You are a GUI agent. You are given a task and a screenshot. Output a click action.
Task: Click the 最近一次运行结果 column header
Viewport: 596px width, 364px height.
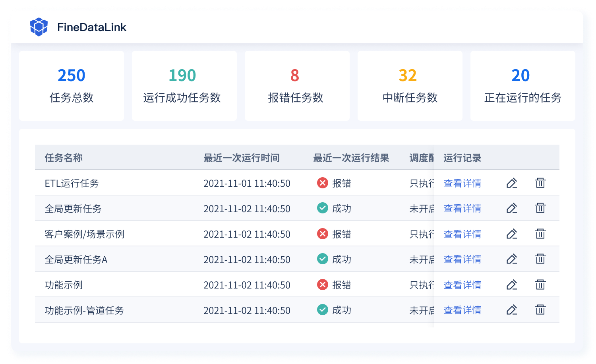click(x=351, y=158)
